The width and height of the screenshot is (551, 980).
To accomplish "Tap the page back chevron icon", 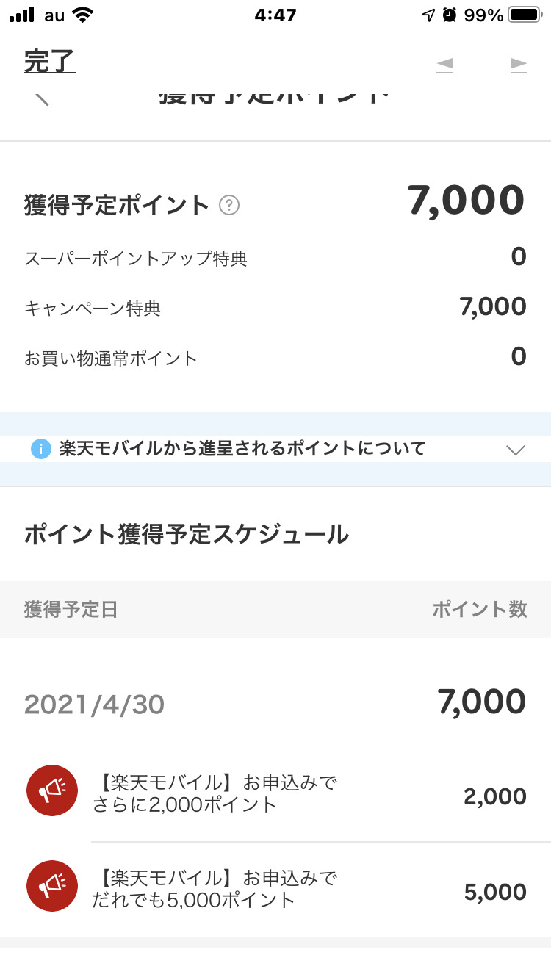I will [43, 98].
